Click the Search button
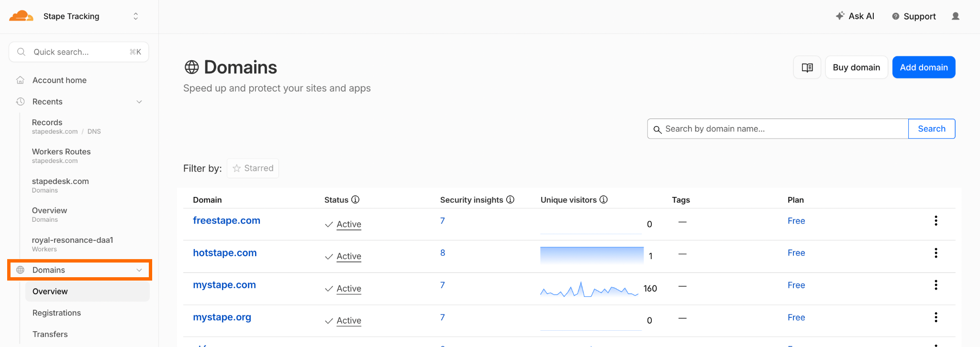Image resolution: width=980 pixels, height=347 pixels. (932, 129)
